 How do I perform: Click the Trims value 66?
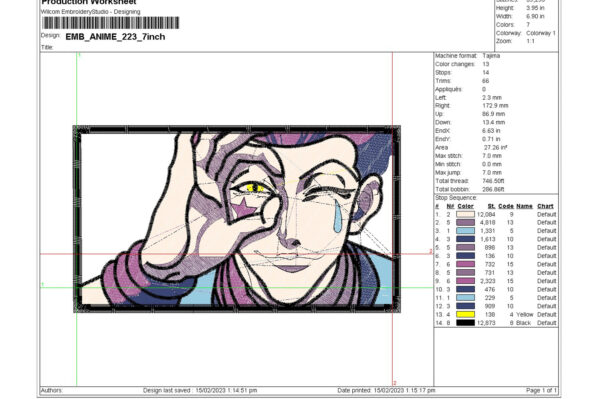(x=486, y=81)
